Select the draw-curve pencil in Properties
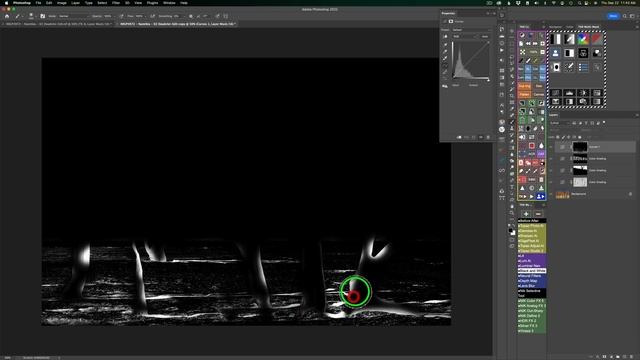This screenshot has width=640, height=360. click(445, 72)
